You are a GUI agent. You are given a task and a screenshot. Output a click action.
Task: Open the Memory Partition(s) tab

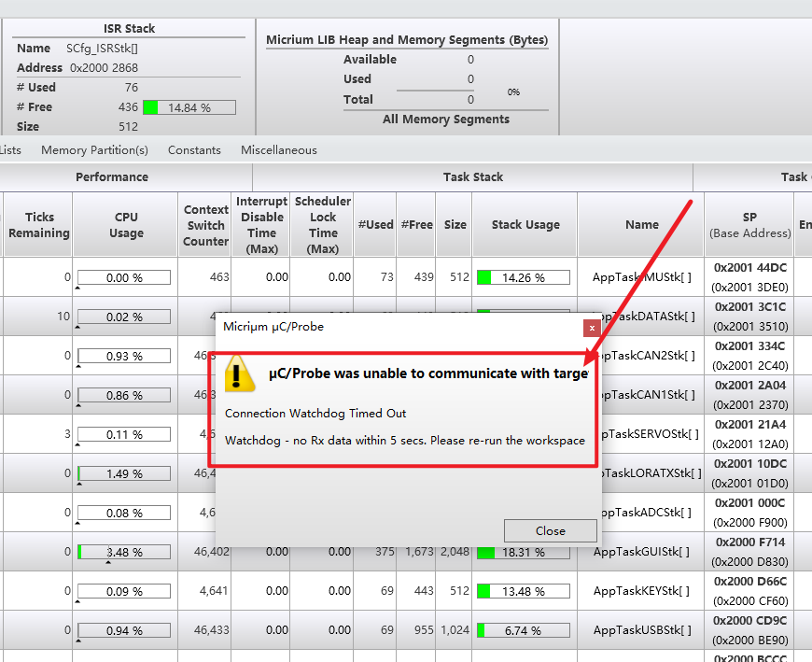[x=95, y=150]
